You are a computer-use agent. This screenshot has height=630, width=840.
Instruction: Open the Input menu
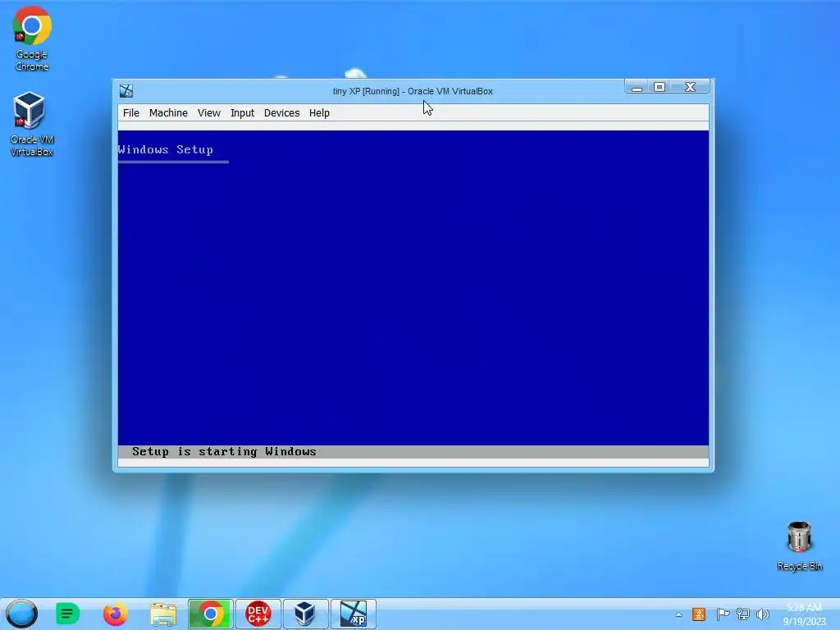point(242,113)
